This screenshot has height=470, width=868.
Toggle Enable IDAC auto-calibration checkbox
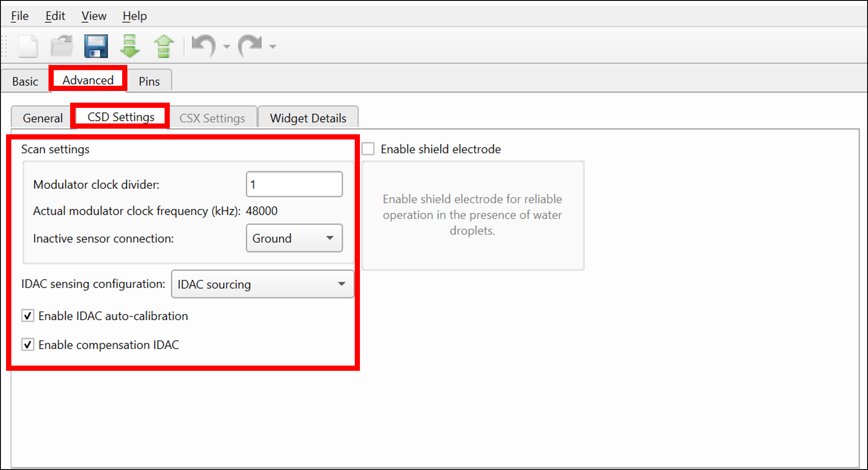click(28, 316)
